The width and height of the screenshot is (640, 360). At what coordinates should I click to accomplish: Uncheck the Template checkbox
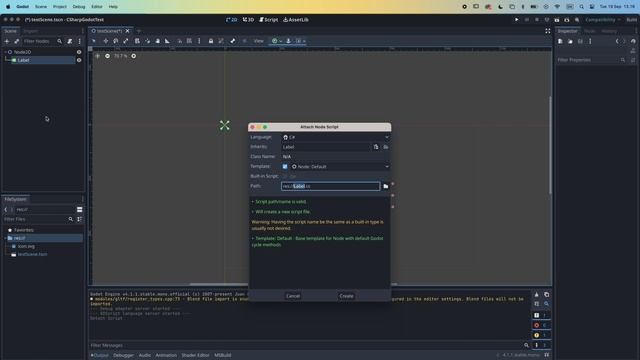[x=285, y=167]
